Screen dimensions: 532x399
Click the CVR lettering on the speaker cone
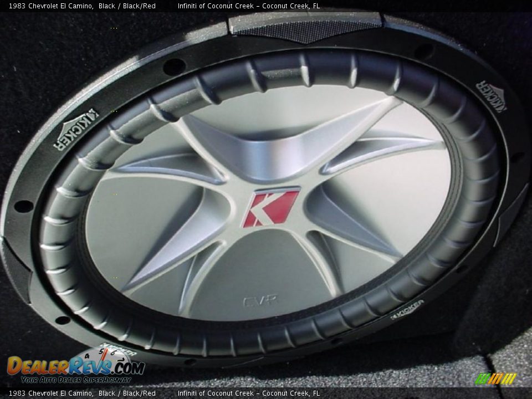(x=260, y=300)
